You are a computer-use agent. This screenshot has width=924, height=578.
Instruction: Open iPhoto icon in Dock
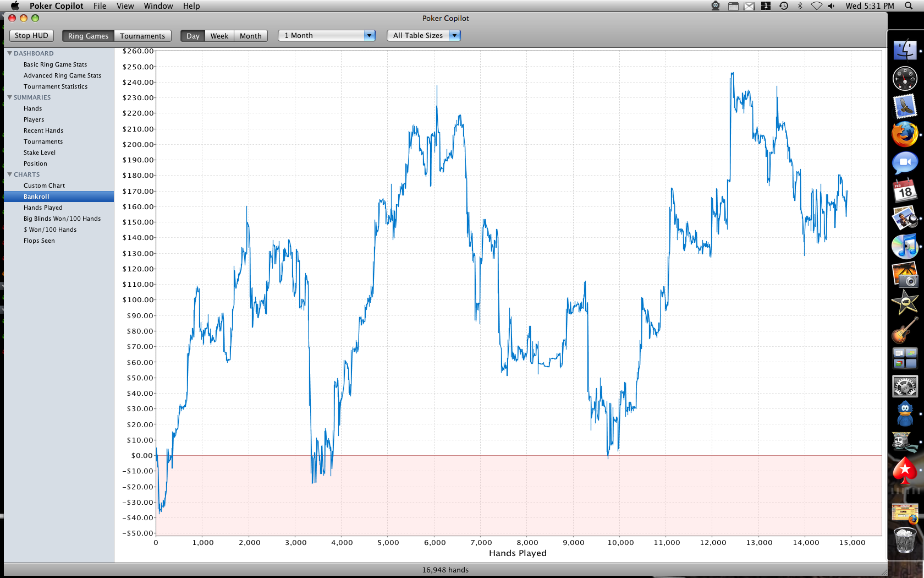point(905,219)
